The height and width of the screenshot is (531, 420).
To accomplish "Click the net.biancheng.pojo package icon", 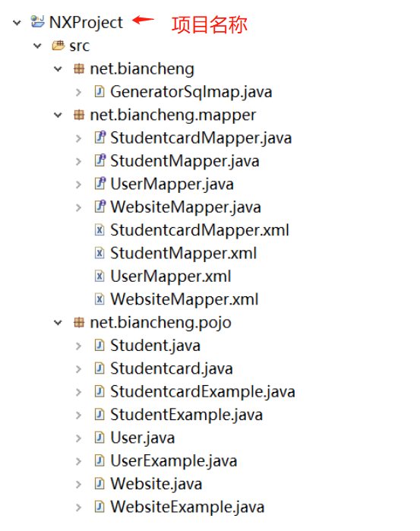I will point(79,322).
